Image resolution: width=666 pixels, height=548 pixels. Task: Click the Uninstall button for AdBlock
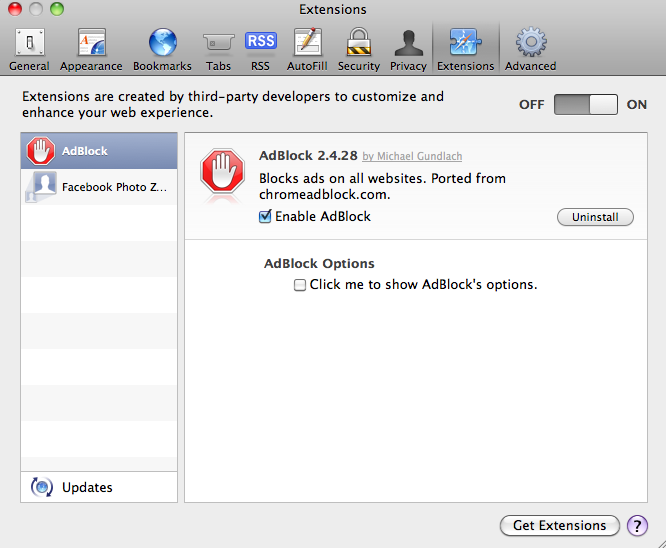coord(595,217)
